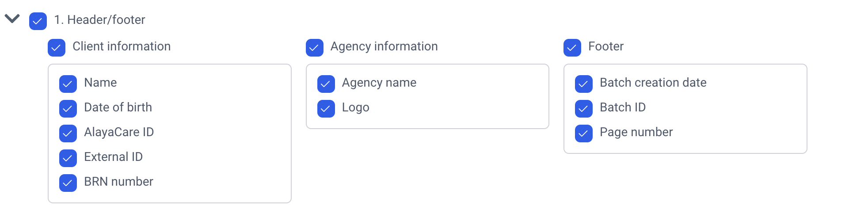Click the Batch creation date label

[x=653, y=83]
